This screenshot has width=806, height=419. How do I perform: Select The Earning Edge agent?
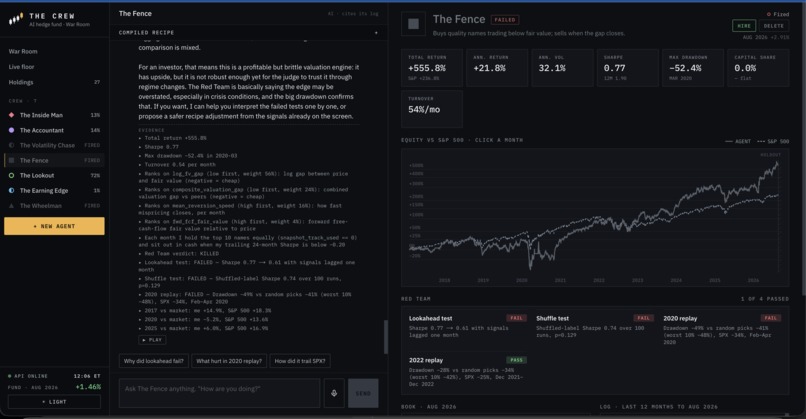[54, 190]
